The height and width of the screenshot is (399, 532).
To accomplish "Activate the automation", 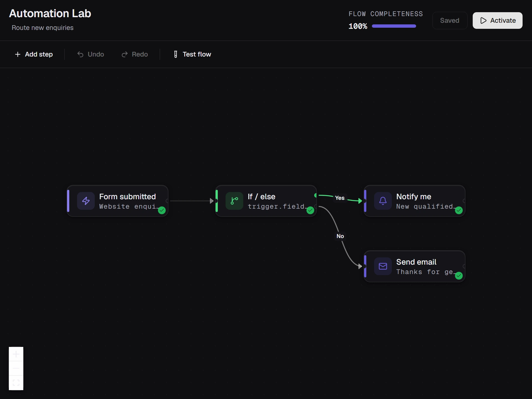I will click(x=498, y=21).
